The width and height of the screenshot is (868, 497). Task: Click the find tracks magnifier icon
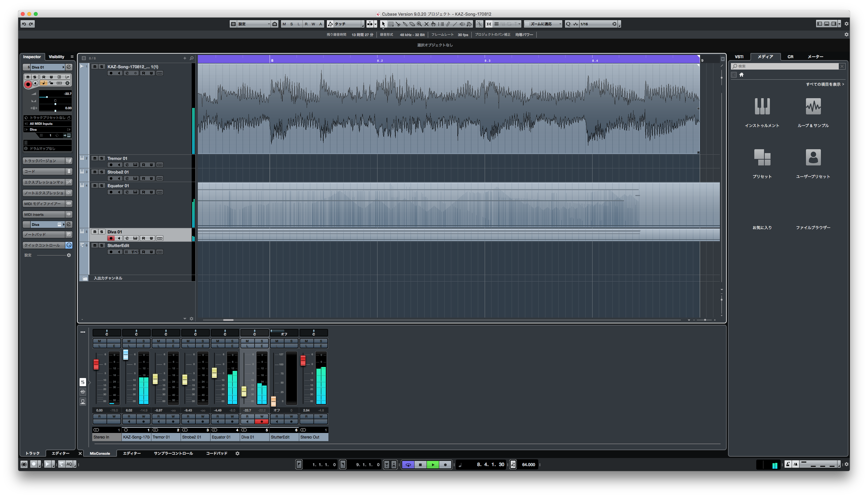[x=192, y=58]
